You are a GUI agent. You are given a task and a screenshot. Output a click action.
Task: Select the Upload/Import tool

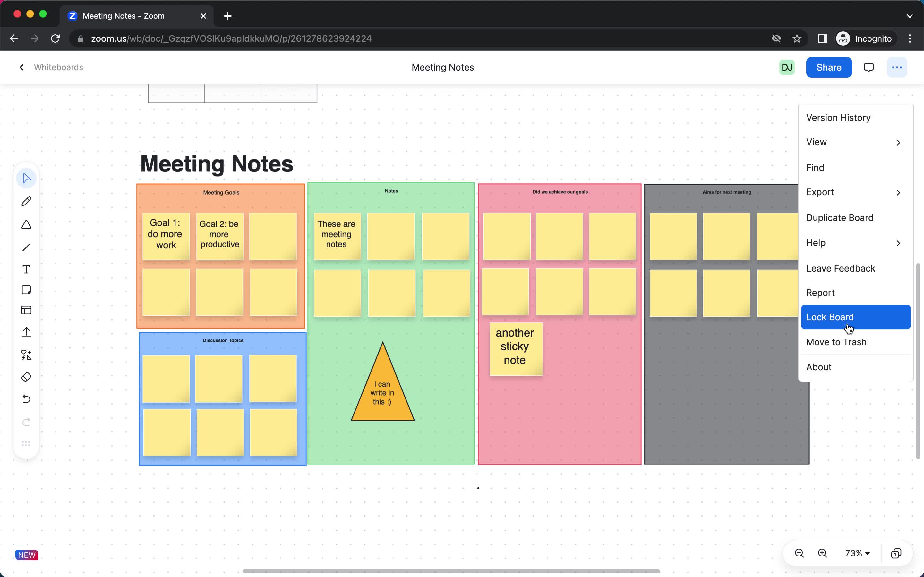(27, 332)
